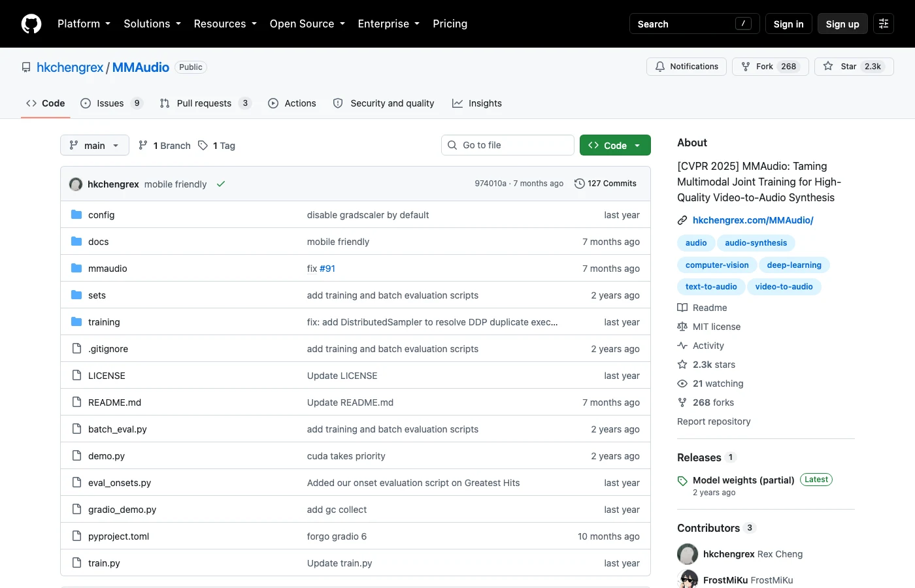Switch to the Issues tab
This screenshot has width=915, height=588.
point(111,103)
